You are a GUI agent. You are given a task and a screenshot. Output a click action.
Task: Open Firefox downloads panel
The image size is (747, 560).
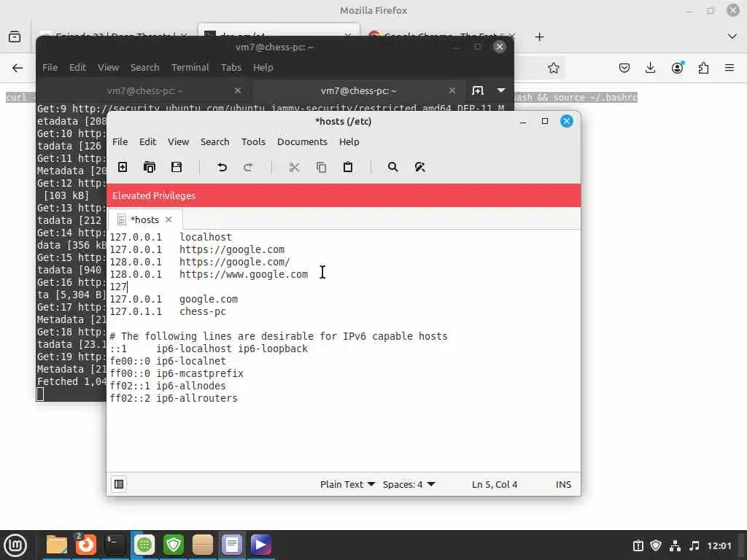pos(650,68)
